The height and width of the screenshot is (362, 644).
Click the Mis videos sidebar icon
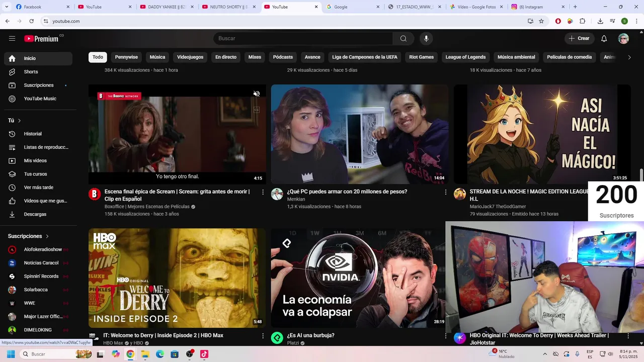point(12,161)
